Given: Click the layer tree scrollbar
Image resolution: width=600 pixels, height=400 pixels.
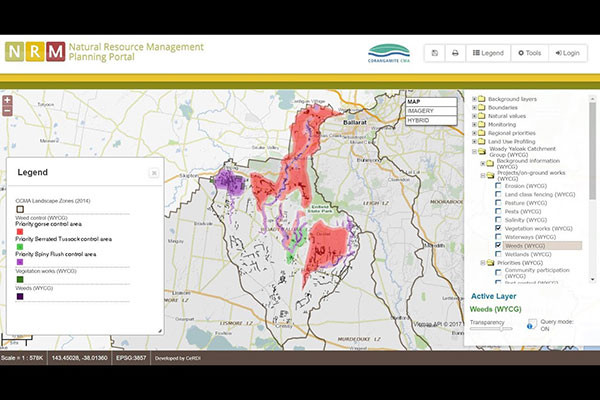Looking at the screenshot, I should [x=592, y=150].
